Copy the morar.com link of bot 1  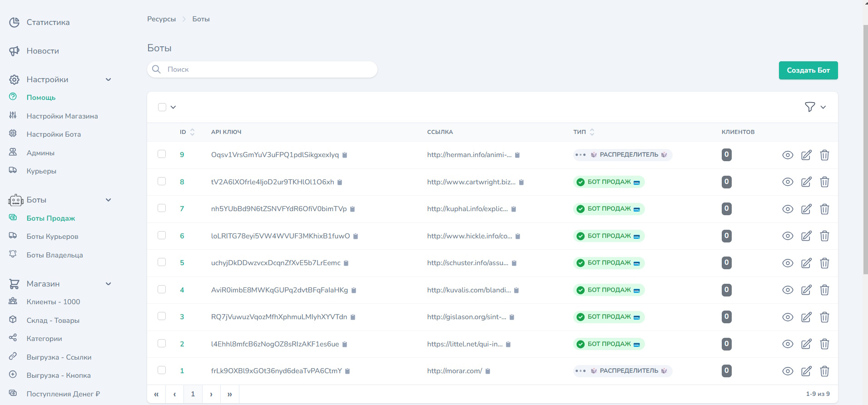point(488,371)
